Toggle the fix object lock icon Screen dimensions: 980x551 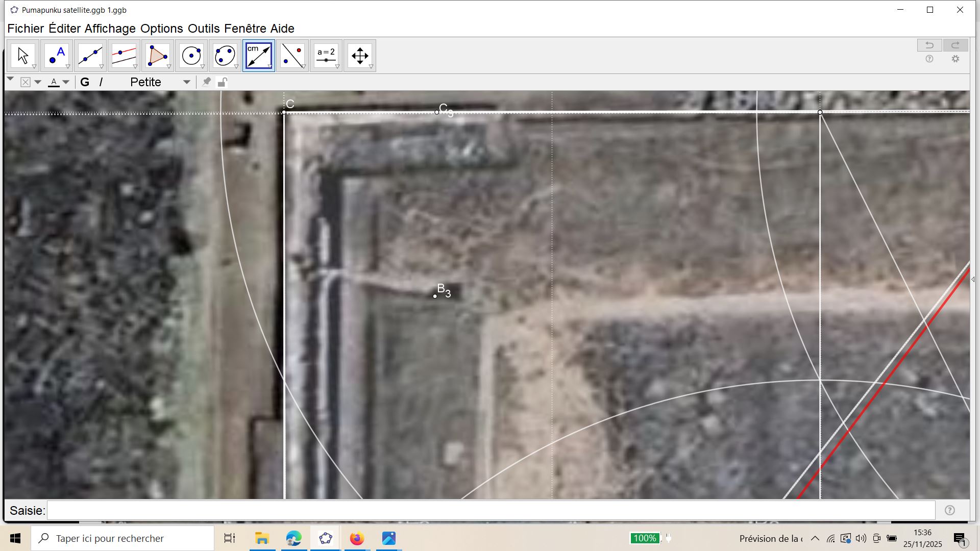[x=222, y=82]
